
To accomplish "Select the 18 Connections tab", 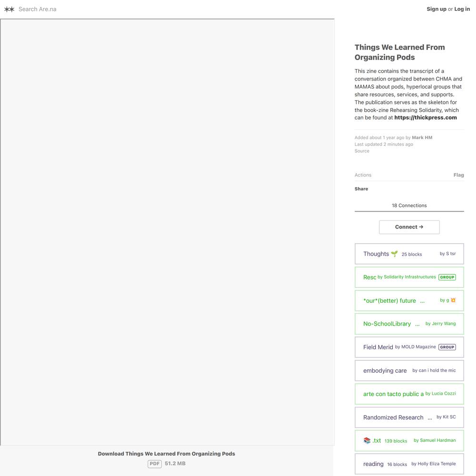I will (x=409, y=206).
